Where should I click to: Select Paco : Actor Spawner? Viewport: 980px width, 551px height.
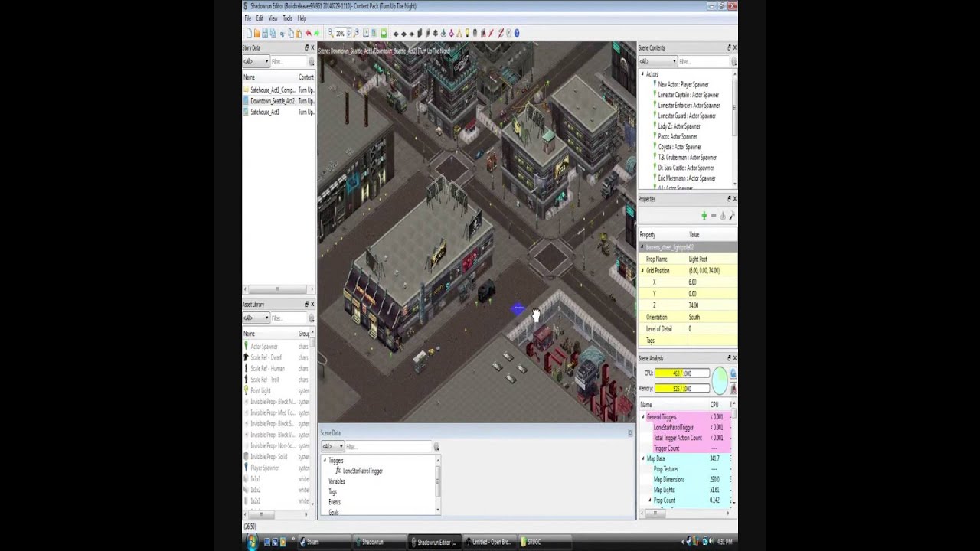[677, 136]
